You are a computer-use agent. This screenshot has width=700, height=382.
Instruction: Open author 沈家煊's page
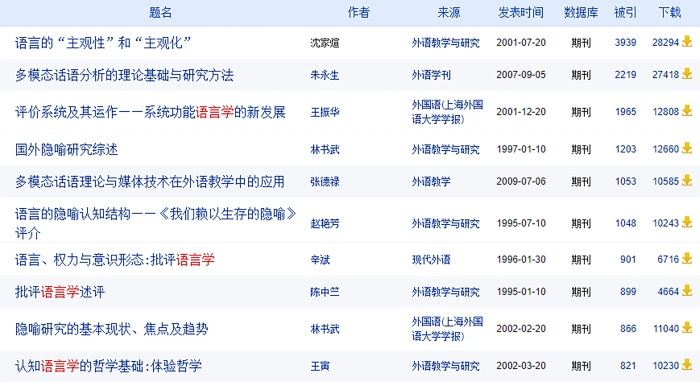coord(325,43)
